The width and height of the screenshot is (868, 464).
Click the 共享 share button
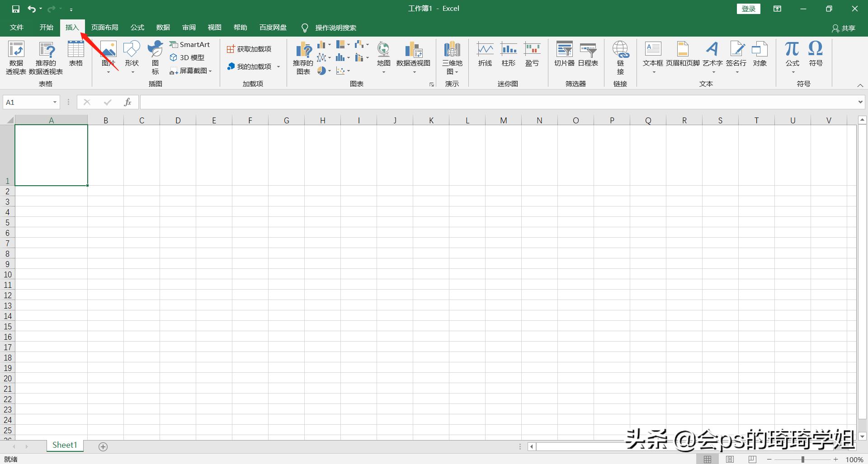point(845,28)
